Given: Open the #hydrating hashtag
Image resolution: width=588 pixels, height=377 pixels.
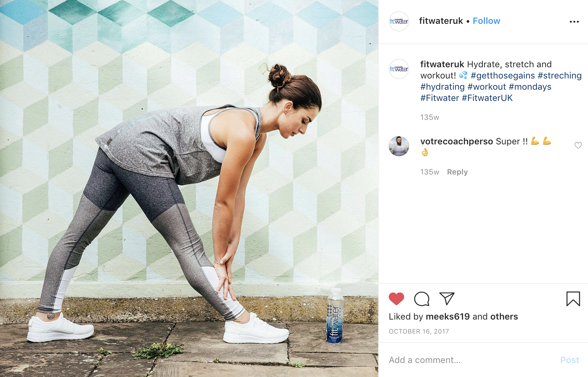Looking at the screenshot, I should 442,87.
